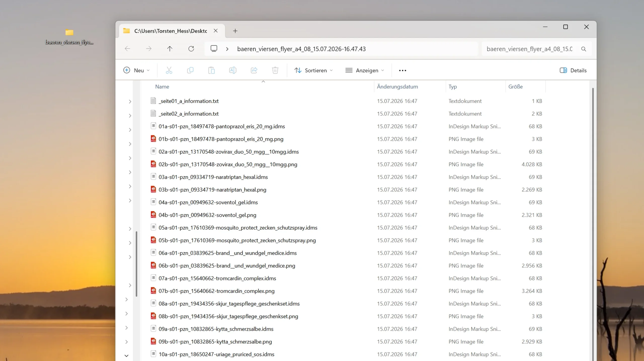Click the icon of 10a uriage_pruriced_sos.idms
The image size is (644, 361).
(x=153, y=354)
